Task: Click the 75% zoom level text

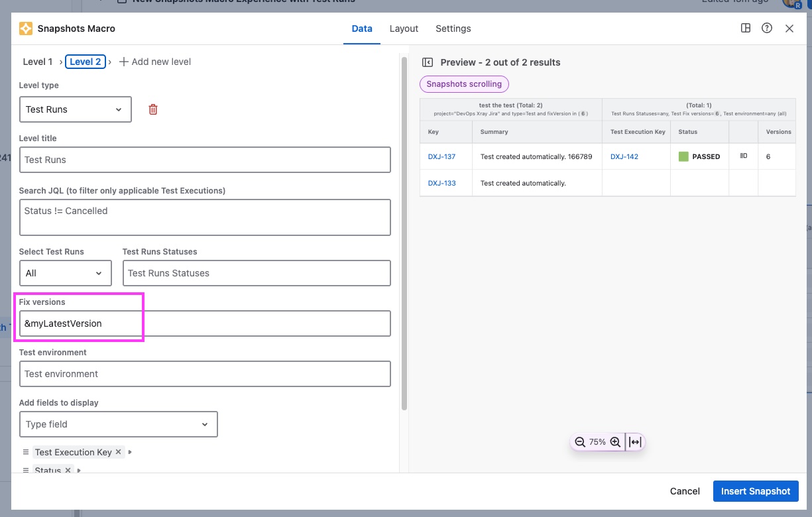Action: 597,442
